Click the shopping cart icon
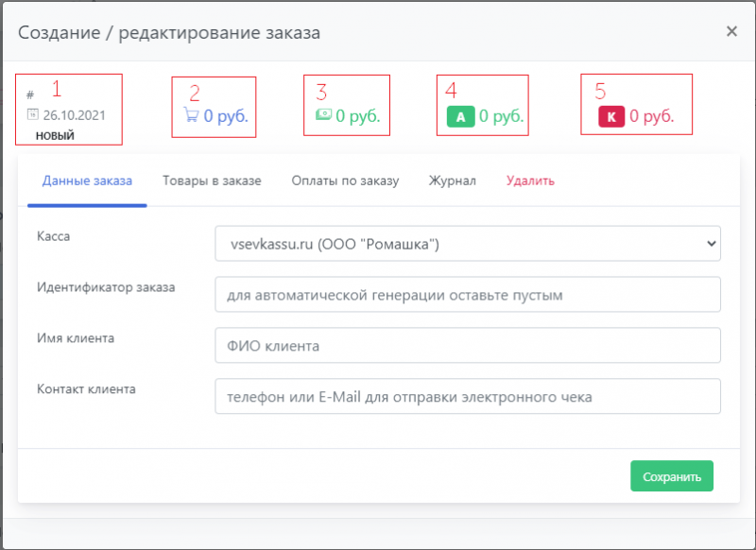 click(192, 116)
